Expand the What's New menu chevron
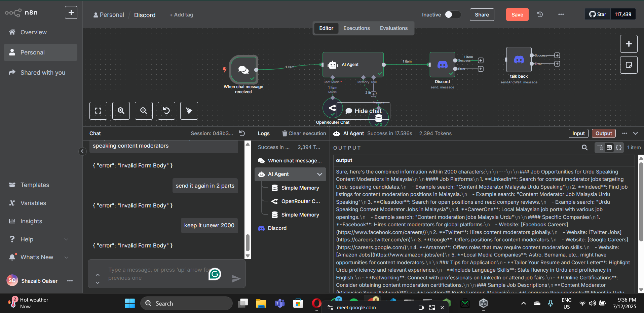The width and height of the screenshot is (644, 313). [66, 257]
